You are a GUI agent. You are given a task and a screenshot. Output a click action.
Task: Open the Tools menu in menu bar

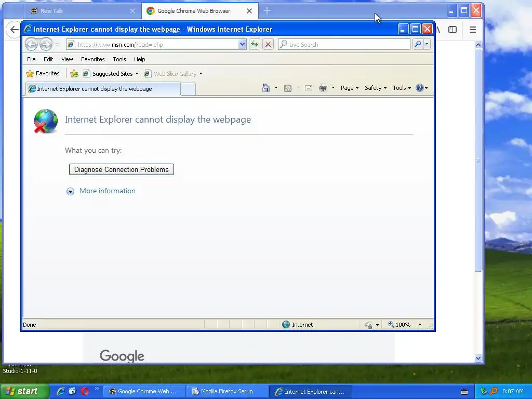[x=119, y=59]
